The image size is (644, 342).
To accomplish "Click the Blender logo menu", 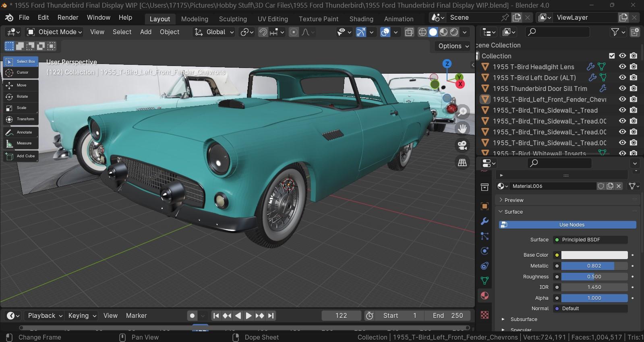I will (x=9, y=18).
